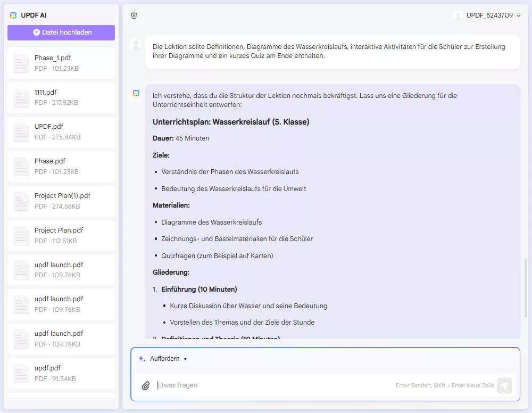Click the Project Plan.pdf 112.51KB document icon
The image size is (532, 413).
(x=21, y=236)
